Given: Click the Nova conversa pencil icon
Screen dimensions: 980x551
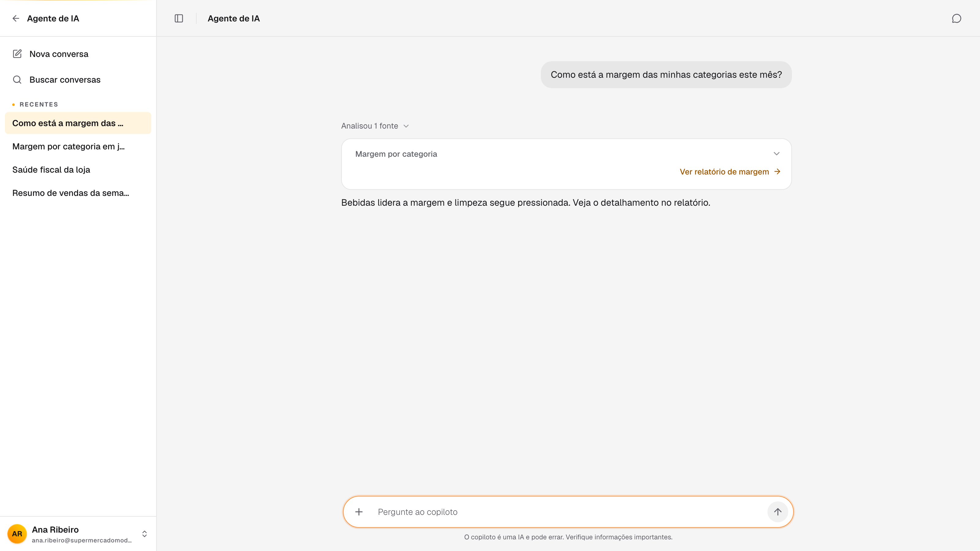Looking at the screenshot, I should point(17,54).
